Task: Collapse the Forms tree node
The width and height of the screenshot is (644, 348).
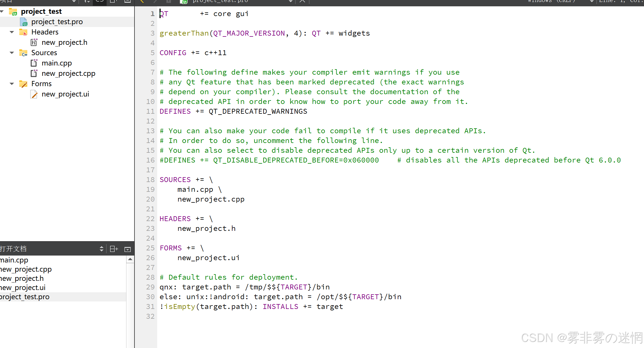Action: 12,84
